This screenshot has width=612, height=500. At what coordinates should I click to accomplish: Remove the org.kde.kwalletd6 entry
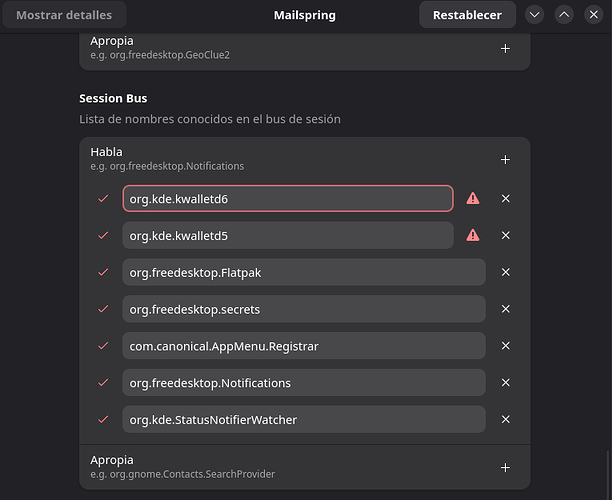pyautogui.click(x=505, y=199)
